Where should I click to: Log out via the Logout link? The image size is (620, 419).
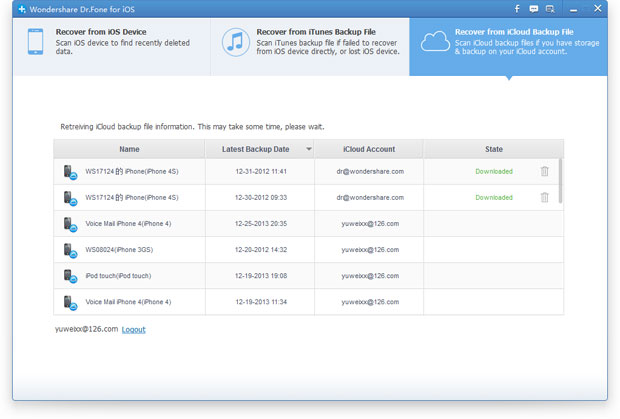[x=134, y=329]
